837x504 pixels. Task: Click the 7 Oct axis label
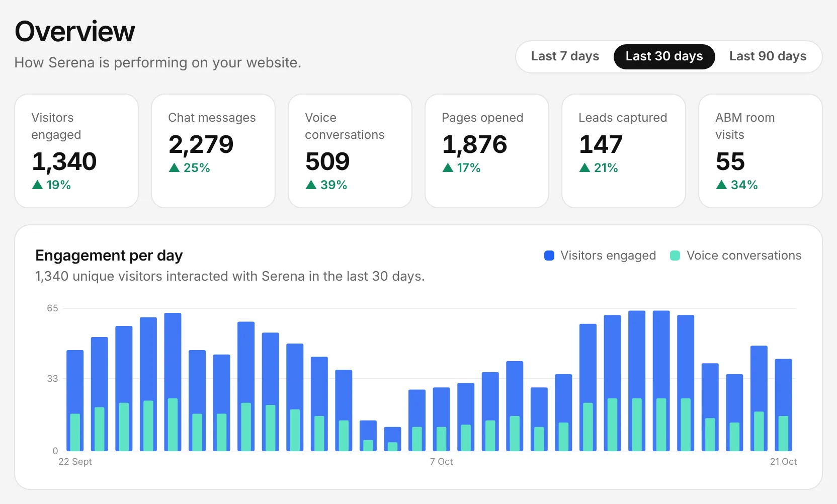[441, 462]
